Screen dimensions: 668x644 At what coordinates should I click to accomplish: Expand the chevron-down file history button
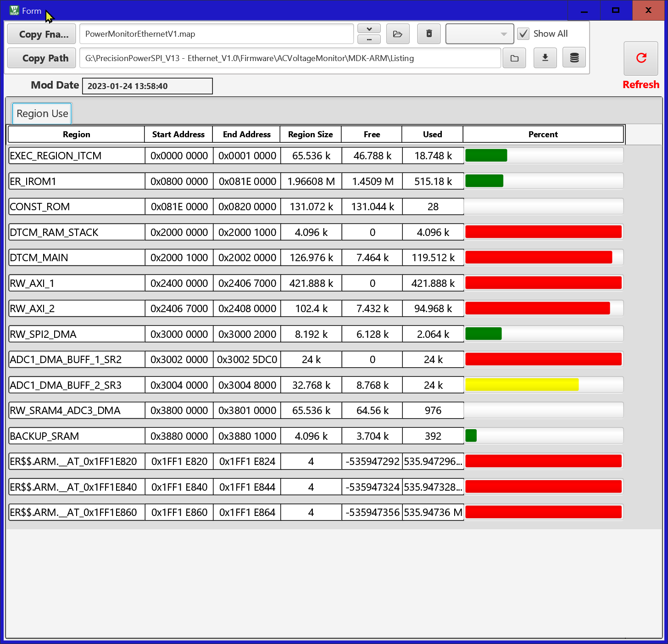click(x=369, y=29)
